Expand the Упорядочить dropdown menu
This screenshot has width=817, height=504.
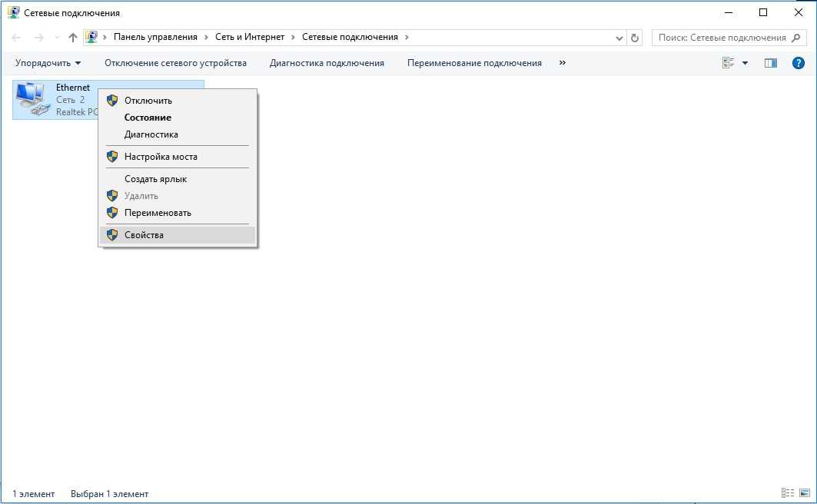coord(48,63)
